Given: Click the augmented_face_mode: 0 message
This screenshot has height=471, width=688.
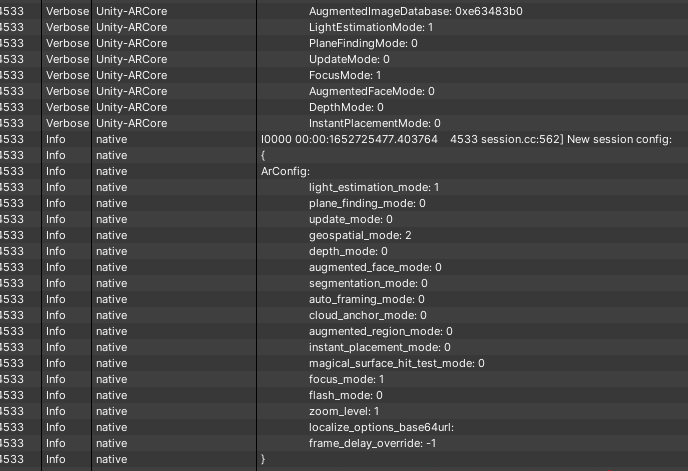Looking at the screenshot, I should 375,267.
